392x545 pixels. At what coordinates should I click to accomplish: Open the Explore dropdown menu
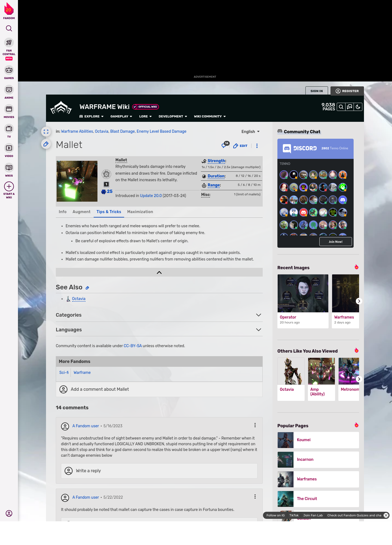(91, 116)
